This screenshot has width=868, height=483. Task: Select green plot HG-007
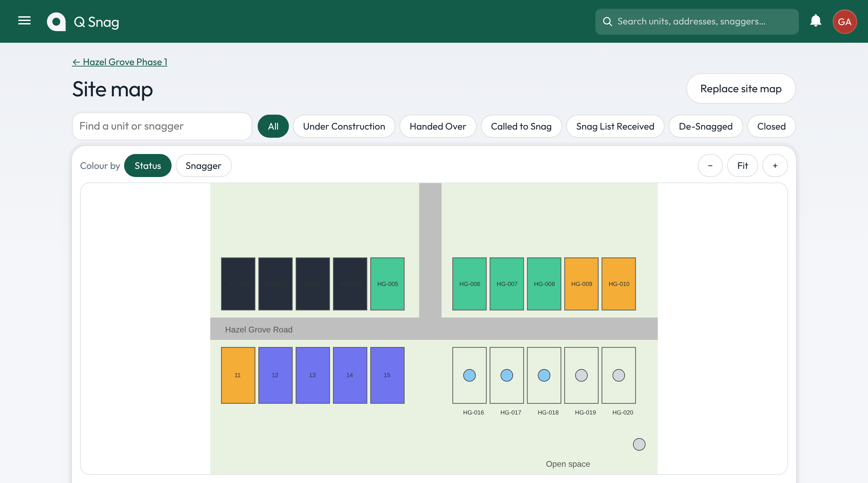[507, 284]
